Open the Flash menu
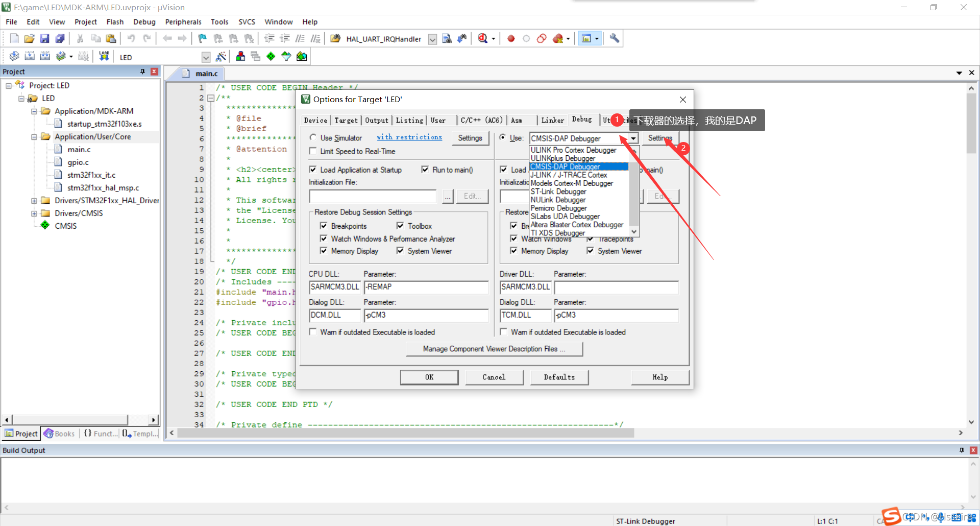 coord(115,22)
